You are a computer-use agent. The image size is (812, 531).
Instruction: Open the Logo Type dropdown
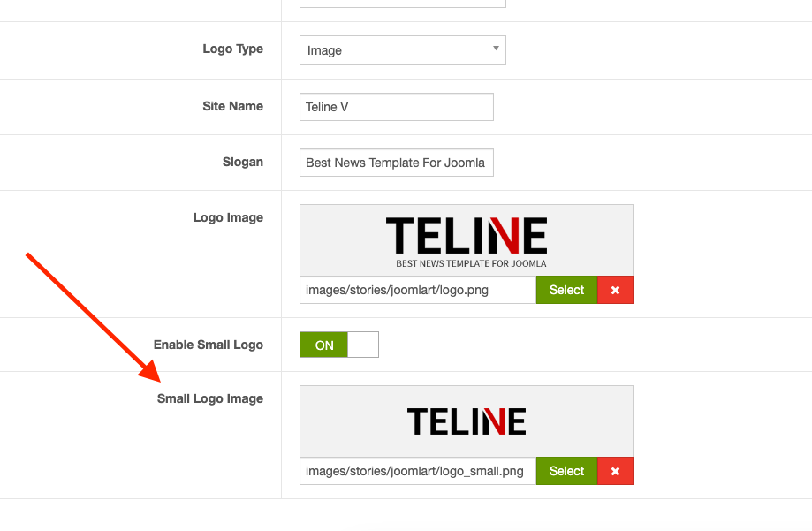tap(402, 50)
